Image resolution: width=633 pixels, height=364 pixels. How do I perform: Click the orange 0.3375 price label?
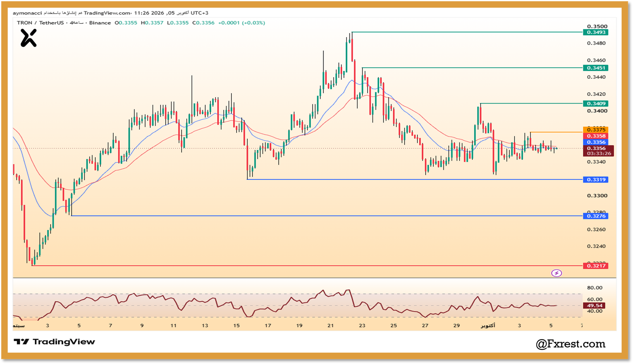tap(596, 130)
